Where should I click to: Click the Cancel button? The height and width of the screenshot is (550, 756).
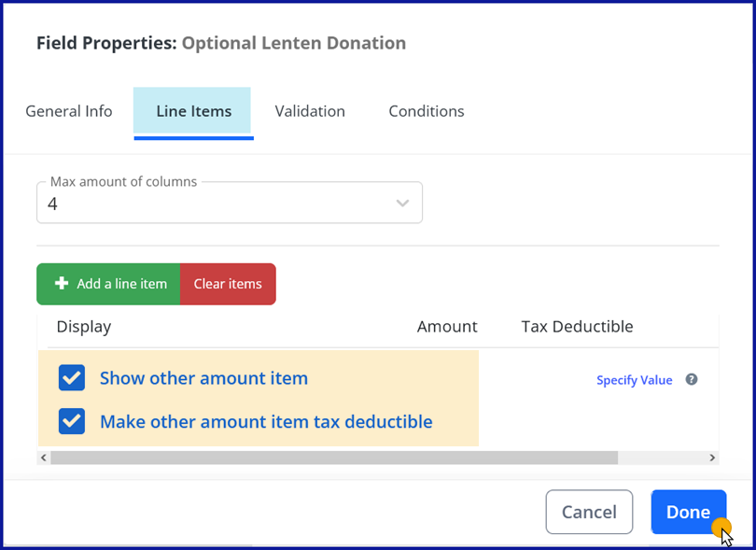point(589,512)
